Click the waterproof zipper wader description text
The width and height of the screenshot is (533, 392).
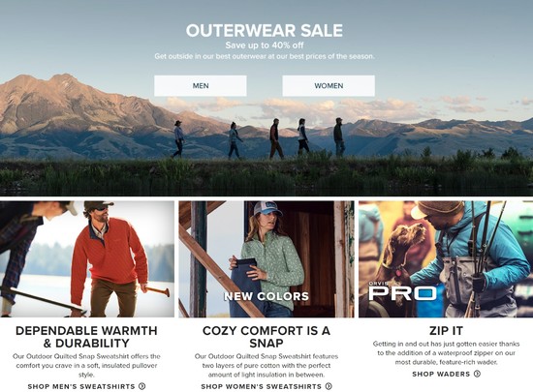point(446,353)
